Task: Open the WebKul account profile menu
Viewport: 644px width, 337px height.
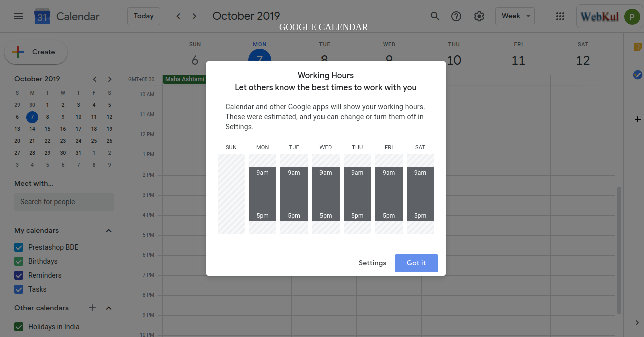Action: (x=631, y=16)
